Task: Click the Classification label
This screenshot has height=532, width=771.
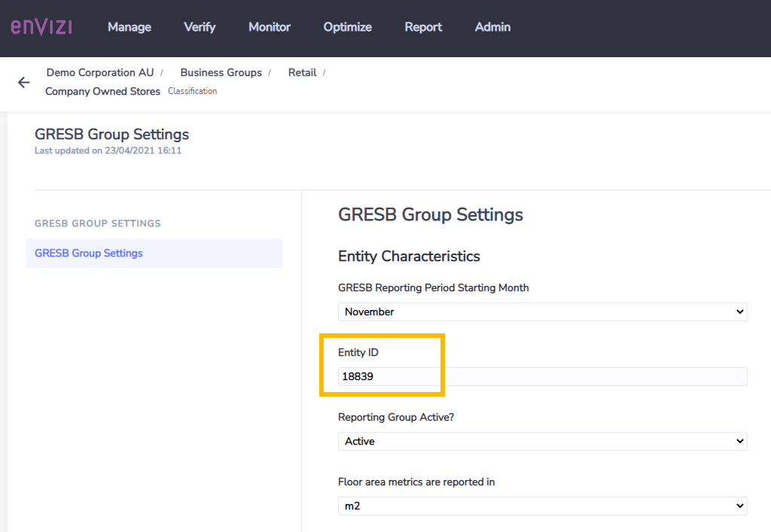Action: (192, 91)
